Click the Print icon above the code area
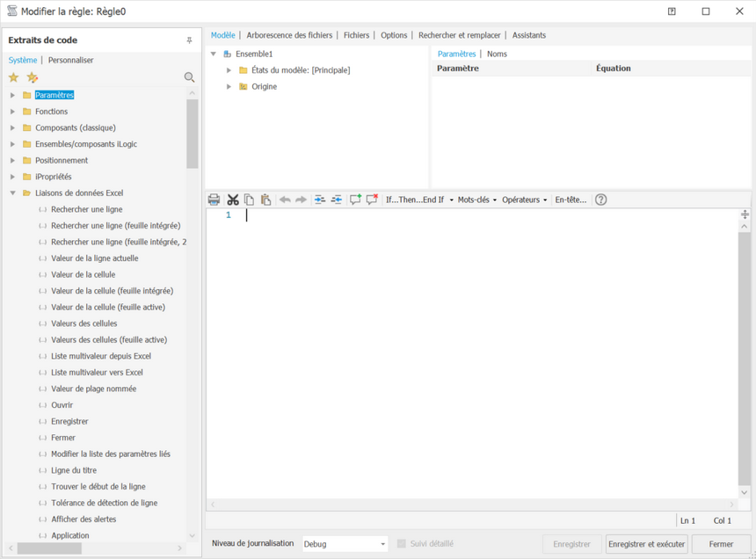The image size is (756, 559). click(x=214, y=200)
